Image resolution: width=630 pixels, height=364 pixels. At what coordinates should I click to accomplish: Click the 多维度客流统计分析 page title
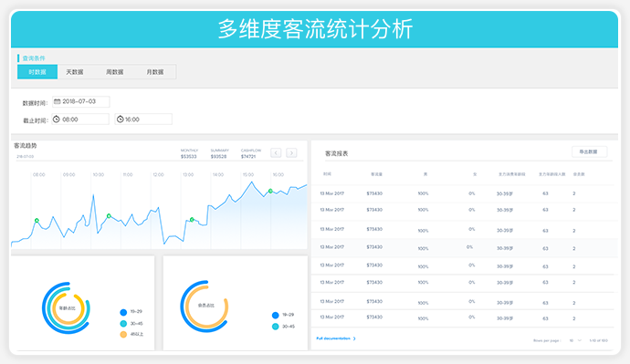315,29
